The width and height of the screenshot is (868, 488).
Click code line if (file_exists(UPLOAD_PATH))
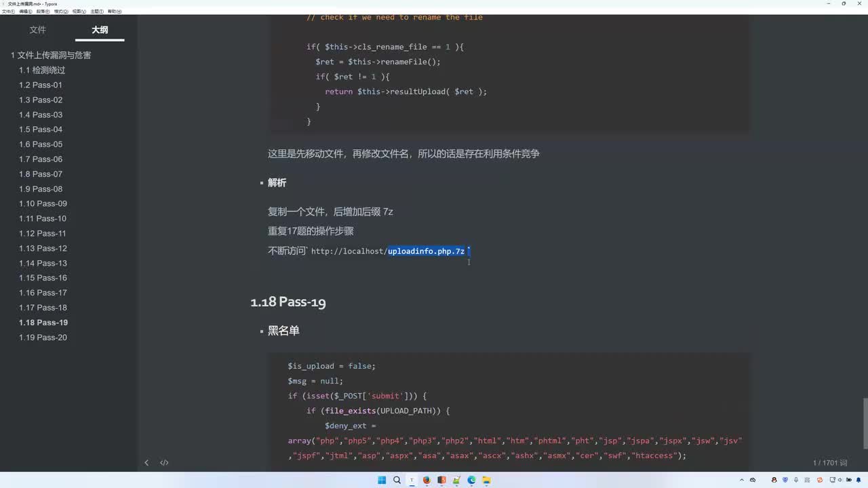[x=378, y=411]
